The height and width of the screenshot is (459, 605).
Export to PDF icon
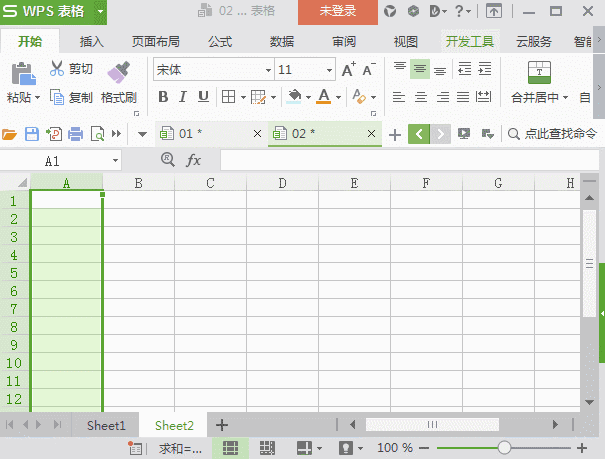click(x=54, y=134)
